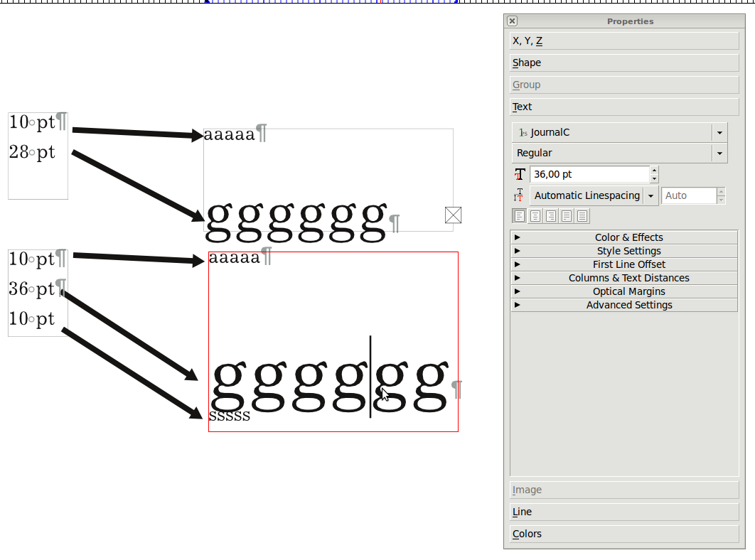Set text alignment to left
This screenshot has height=560, width=755.
pyautogui.click(x=520, y=216)
